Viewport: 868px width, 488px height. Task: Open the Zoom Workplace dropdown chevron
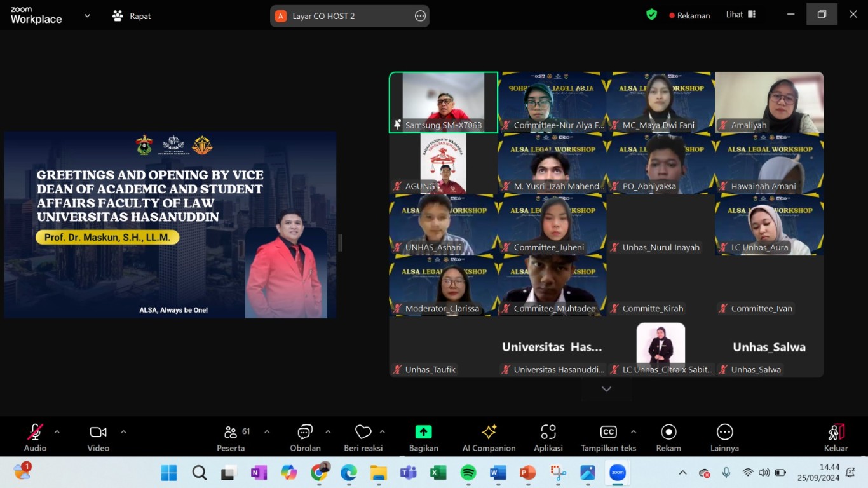pos(87,16)
